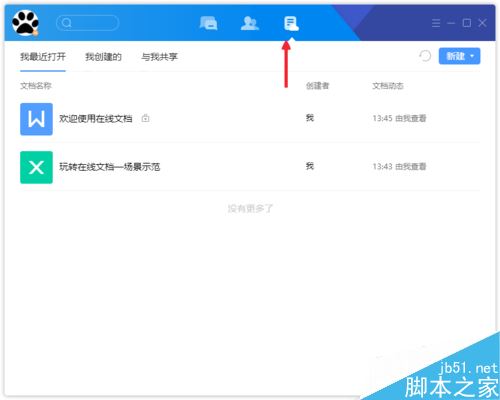Switch to 我最近打开 tab
Image resolution: width=500 pixels, height=400 pixels.
click(x=43, y=57)
